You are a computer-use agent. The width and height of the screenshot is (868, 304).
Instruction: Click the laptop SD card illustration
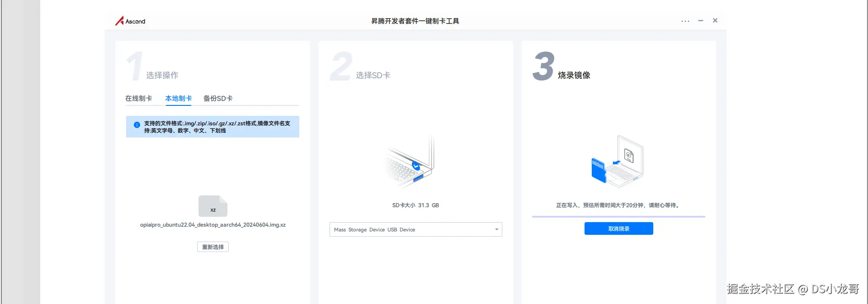tap(410, 161)
